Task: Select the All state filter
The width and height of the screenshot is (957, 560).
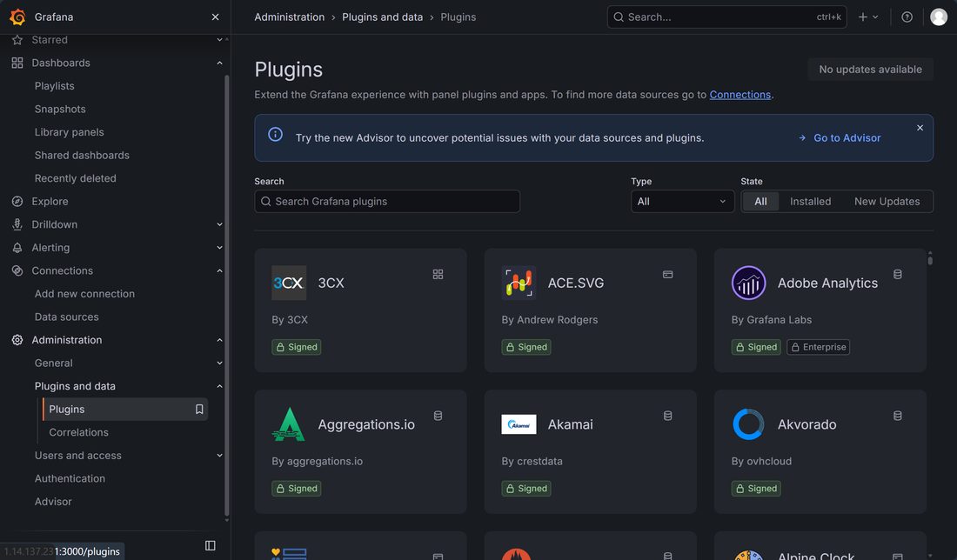Action: click(x=760, y=202)
